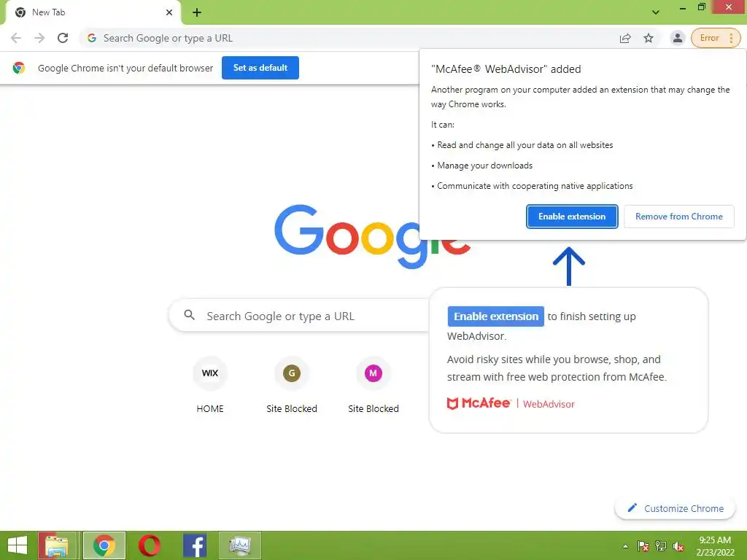The image size is (747, 560).
Task: Click the Google logo
Action: point(373,236)
